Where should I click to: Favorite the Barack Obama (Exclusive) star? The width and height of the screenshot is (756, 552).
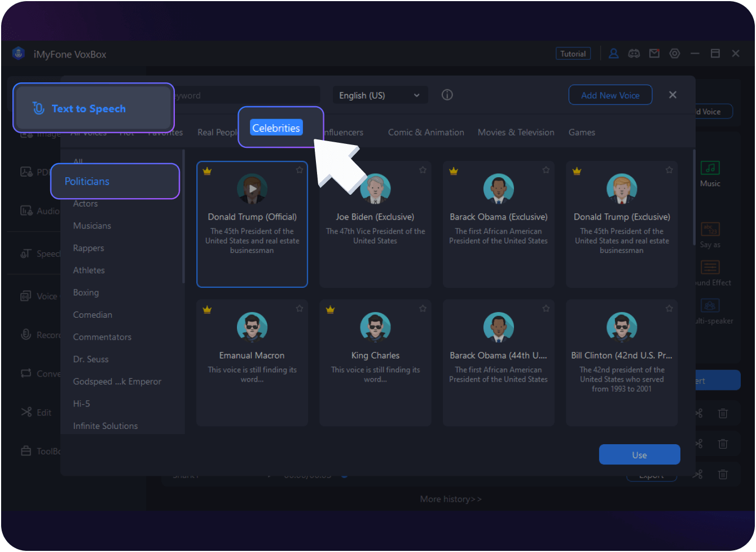546,170
